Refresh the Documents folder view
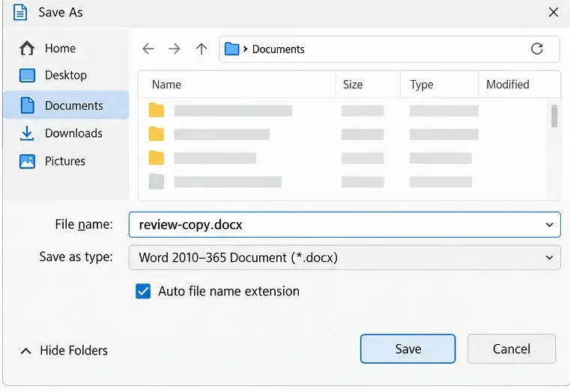Viewport: 570px width, 392px height. coord(536,49)
